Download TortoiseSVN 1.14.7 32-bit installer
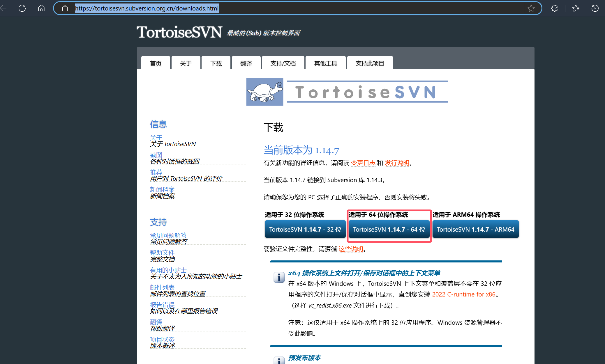Image resolution: width=605 pixels, height=364 pixels. click(x=305, y=229)
